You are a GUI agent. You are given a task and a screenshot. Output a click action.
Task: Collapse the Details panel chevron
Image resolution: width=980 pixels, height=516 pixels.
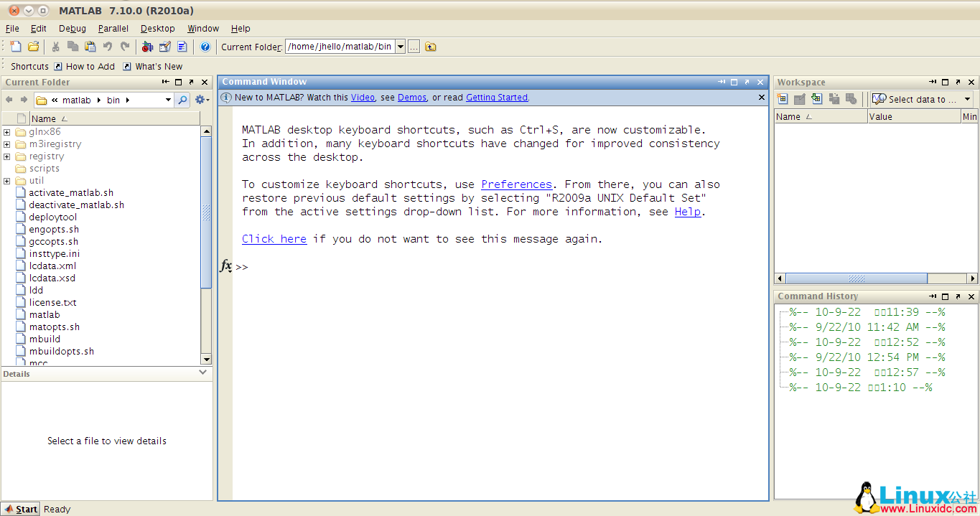coord(203,373)
